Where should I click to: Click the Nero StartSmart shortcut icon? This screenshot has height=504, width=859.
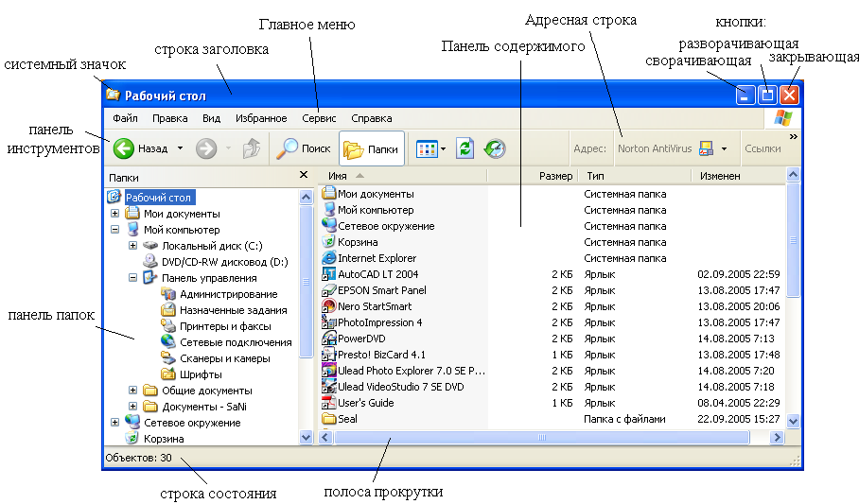328,305
